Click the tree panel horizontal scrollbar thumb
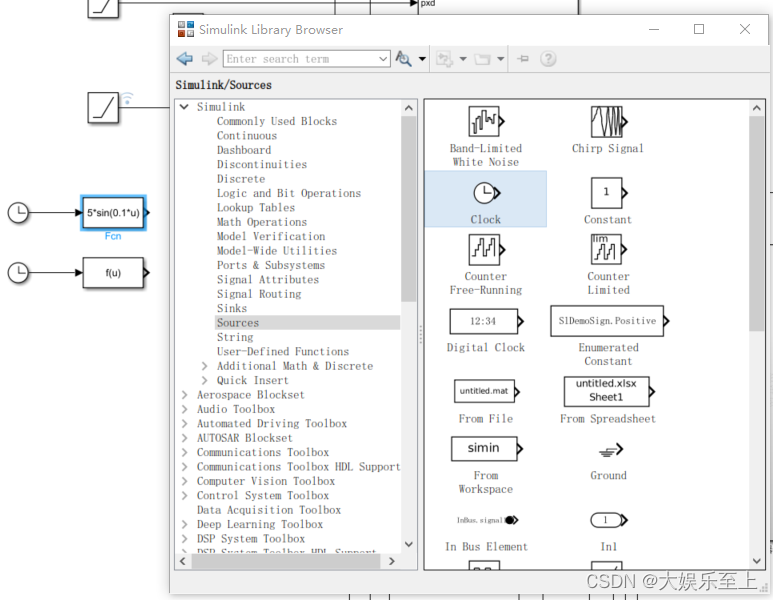 [x=285, y=561]
